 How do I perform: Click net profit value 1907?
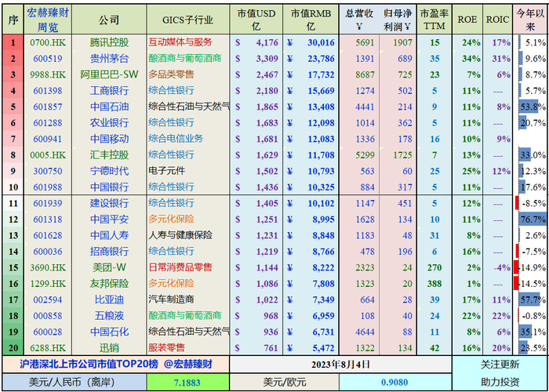pos(402,43)
